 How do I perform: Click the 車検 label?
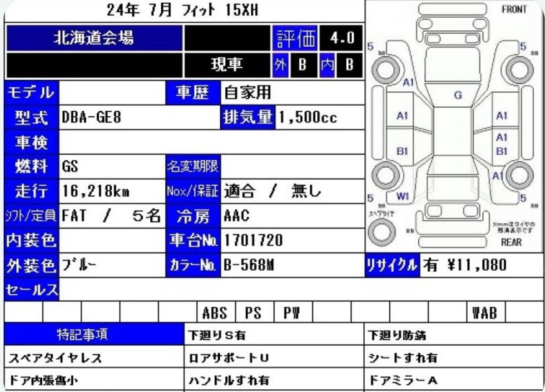31,142
